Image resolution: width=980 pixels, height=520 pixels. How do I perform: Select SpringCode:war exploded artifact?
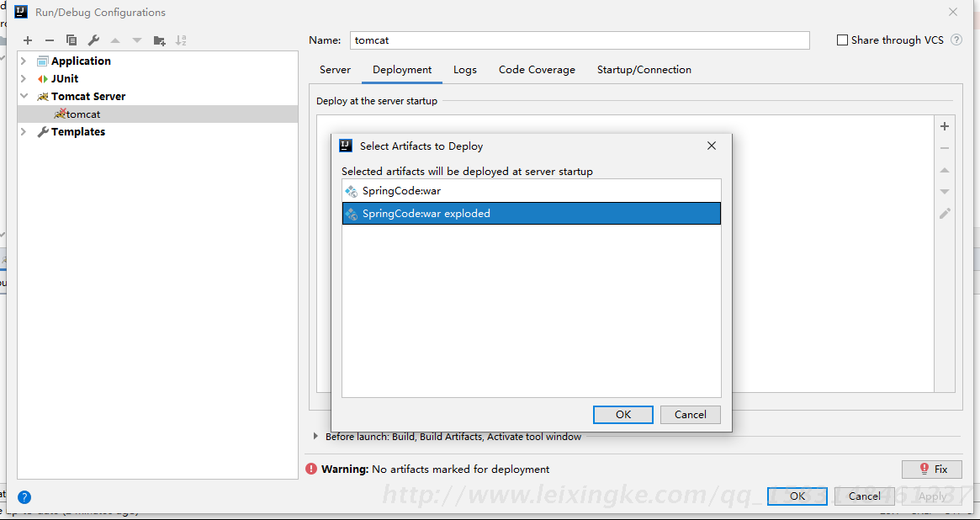pyautogui.click(x=532, y=213)
